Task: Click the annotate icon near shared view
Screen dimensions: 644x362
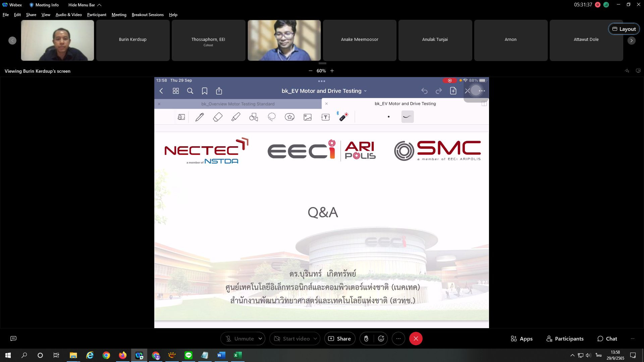Action: [627, 71]
